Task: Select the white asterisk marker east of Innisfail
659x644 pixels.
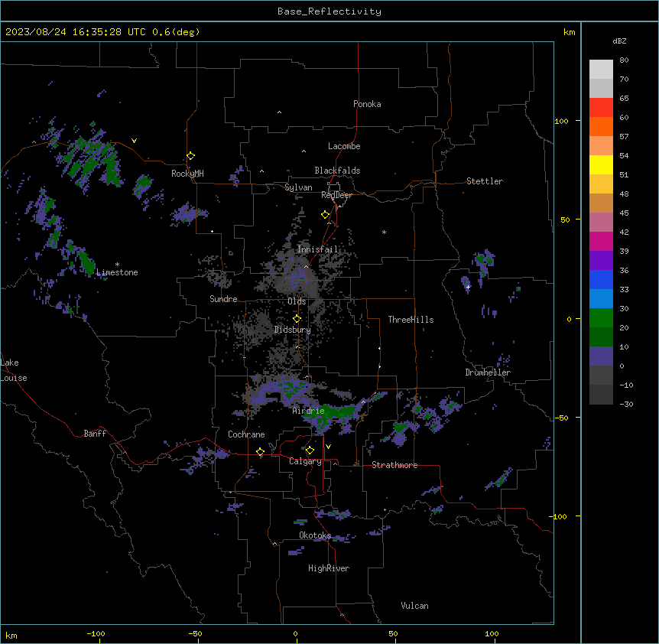Action: [x=384, y=232]
